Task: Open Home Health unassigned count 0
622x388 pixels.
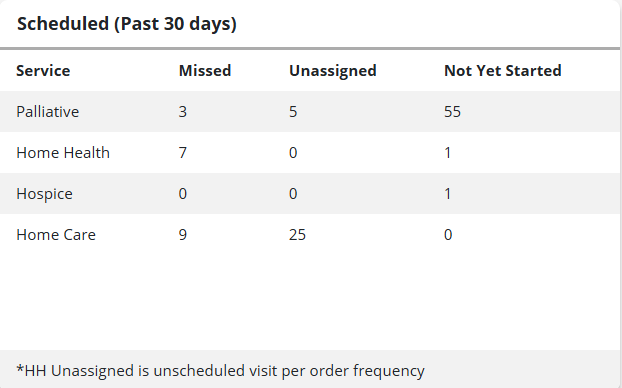Action: click(x=293, y=153)
